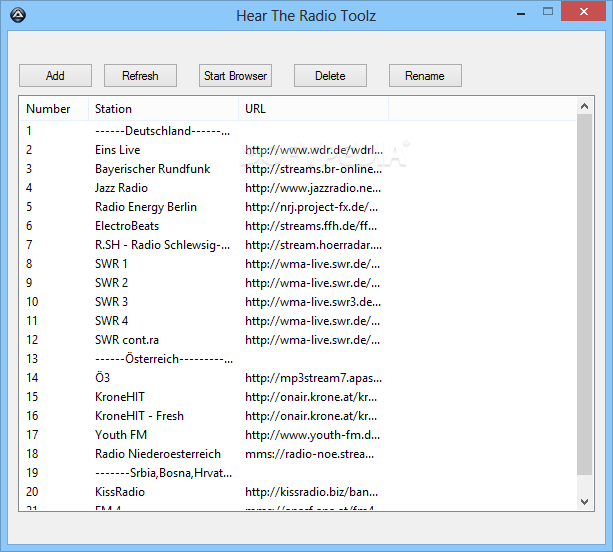Image resolution: width=613 pixels, height=552 pixels.
Task: Click the URL column header
Action: tap(314, 109)
